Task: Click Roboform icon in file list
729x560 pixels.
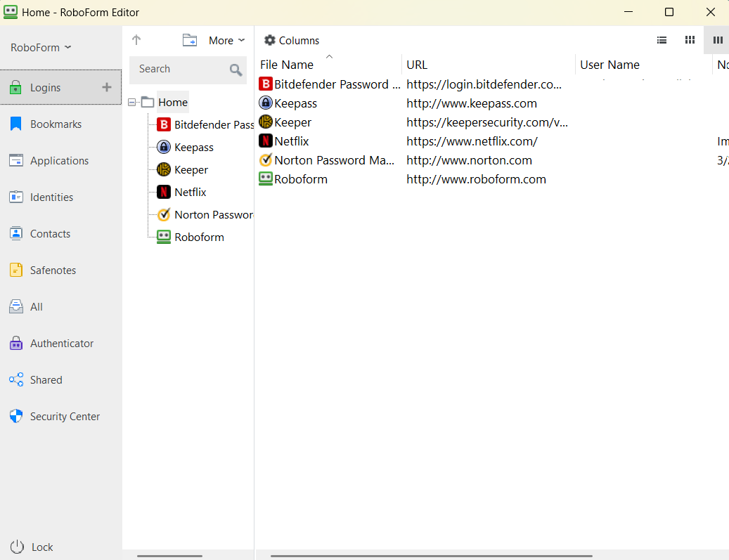Action: coord(266,179)
